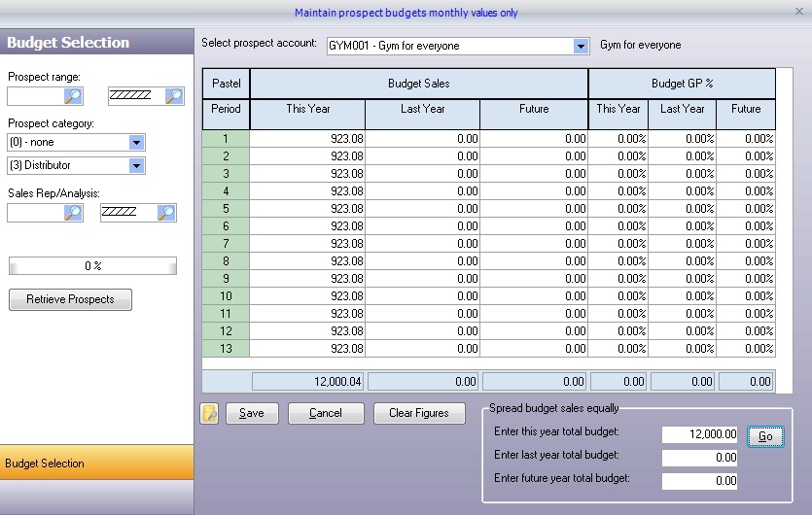Open first Sales Rep/Analysis lookup magnifier
812x515 pixels.
click(73, 212)
